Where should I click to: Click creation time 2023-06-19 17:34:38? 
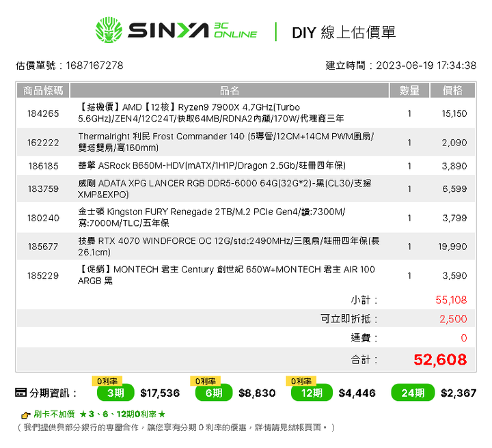[x=426, y=66]
